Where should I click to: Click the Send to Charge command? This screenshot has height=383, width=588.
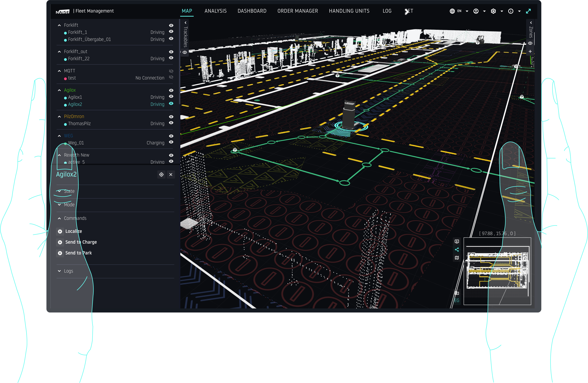[81, 242]
